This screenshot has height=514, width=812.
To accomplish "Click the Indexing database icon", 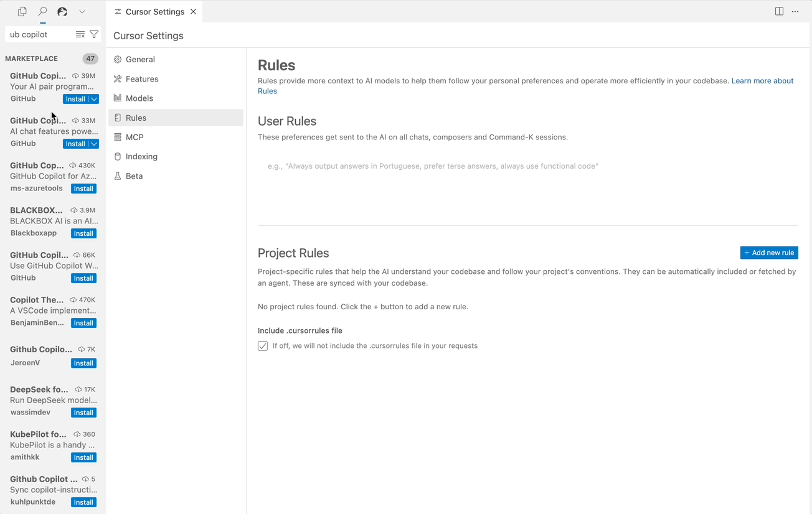I will (x=118, y=156).
